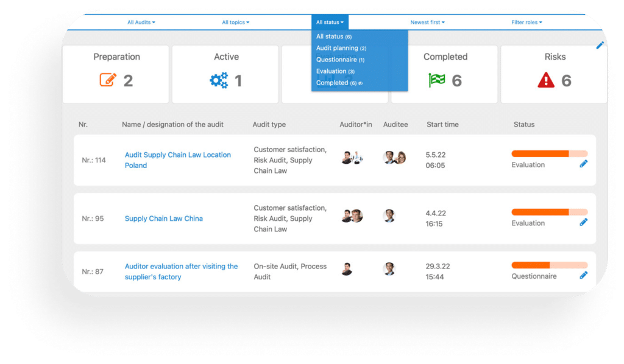
Task: Click the On-site Audit, Process Audit type text
Action: [290, 271]
